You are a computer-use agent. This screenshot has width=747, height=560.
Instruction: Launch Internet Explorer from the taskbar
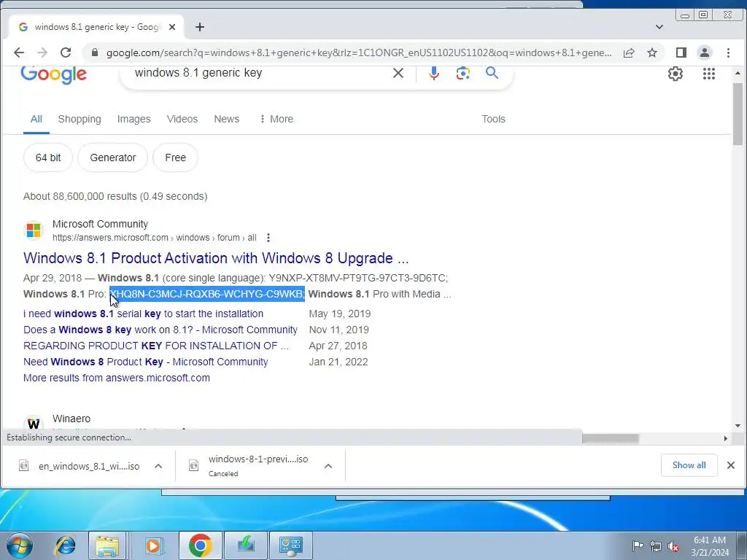pyautogui.click(x=65, y=545)
